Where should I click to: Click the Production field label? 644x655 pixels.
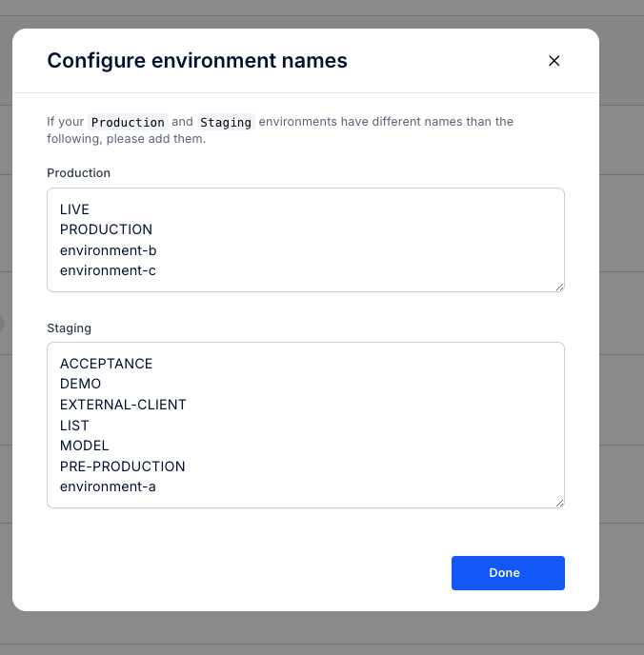pyautogui.click(x=78, y=173)
